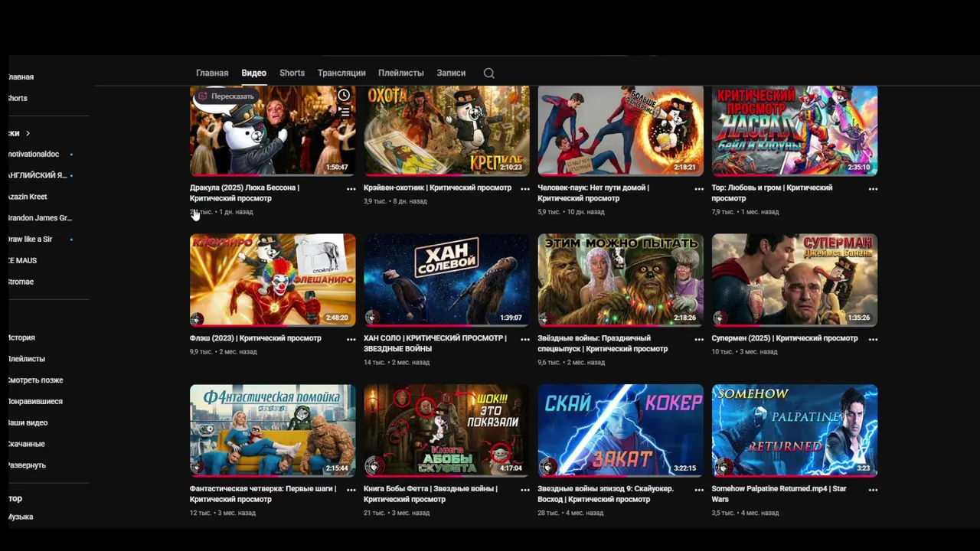Screen dimensions: 980x551
Task: Open Shorts in the left sidebar
Action: (18, 99)
